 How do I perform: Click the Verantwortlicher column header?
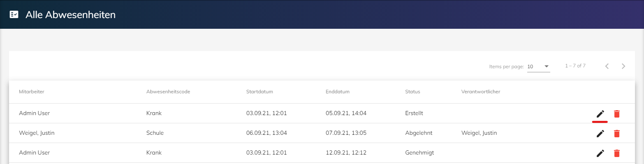click(481, 92)
